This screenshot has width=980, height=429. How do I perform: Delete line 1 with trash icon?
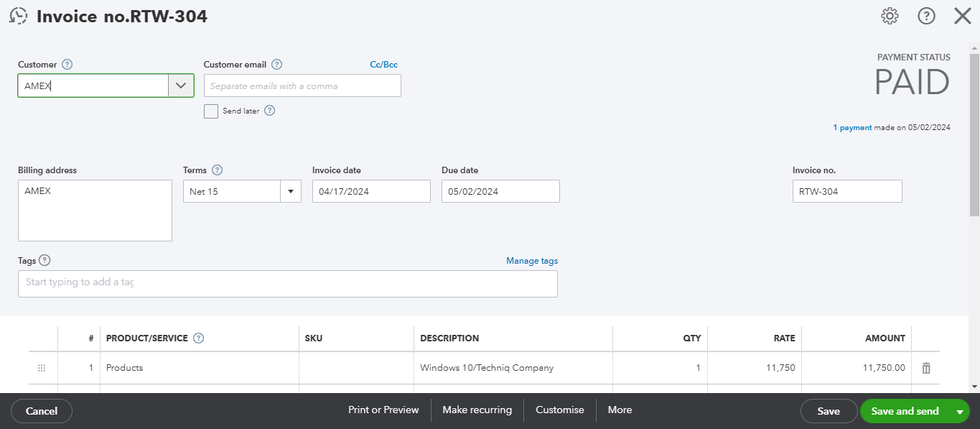tap(926, 368)
